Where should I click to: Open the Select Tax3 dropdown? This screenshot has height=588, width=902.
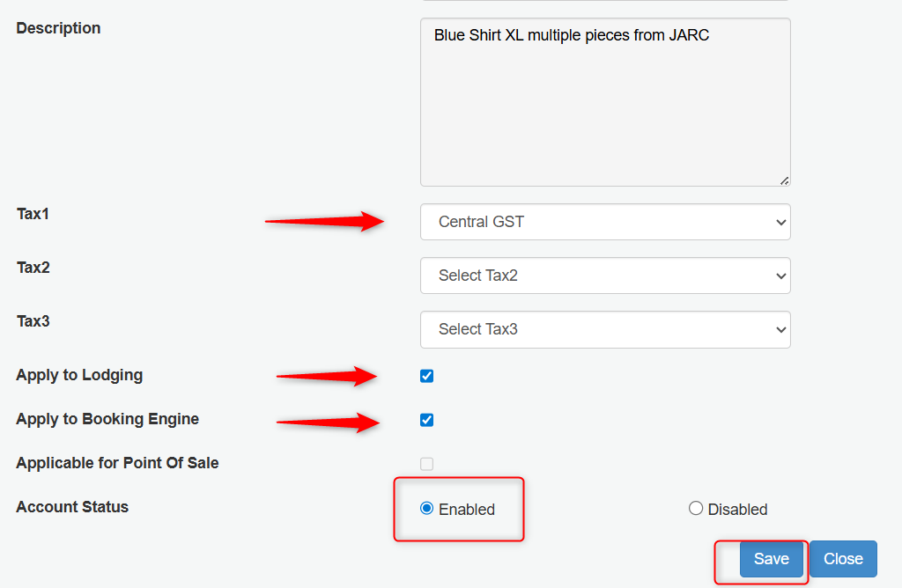point(605,329)
